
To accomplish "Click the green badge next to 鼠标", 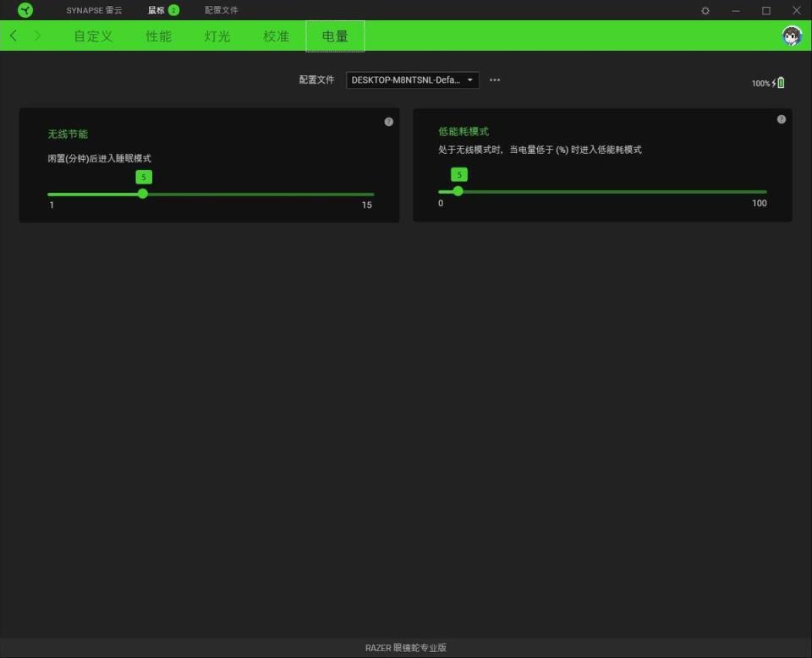I will point(174,10).
